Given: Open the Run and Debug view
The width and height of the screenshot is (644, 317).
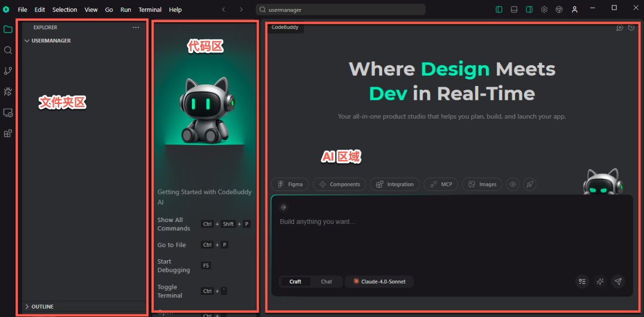Looking at the screenshot, I should pyautogui.click(x=8, y=92).
